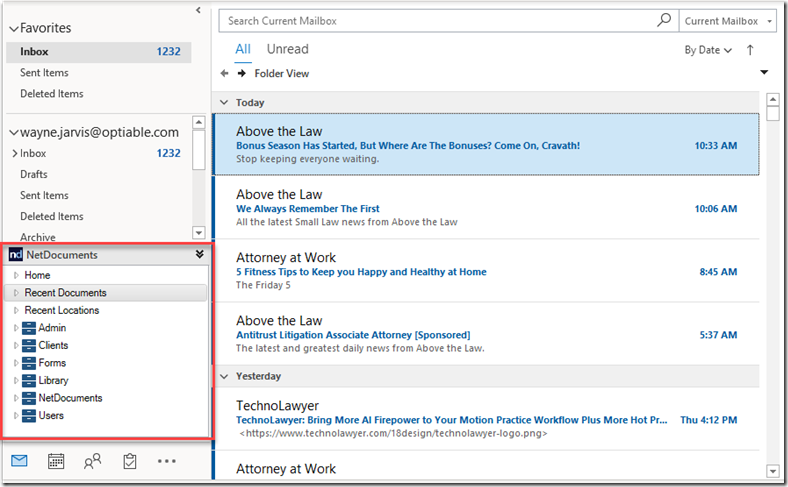Image resolution: width=788 pixels, height=487 pixels.
Task: Expand the Recent Documents tree node
Action: [16, 293]
